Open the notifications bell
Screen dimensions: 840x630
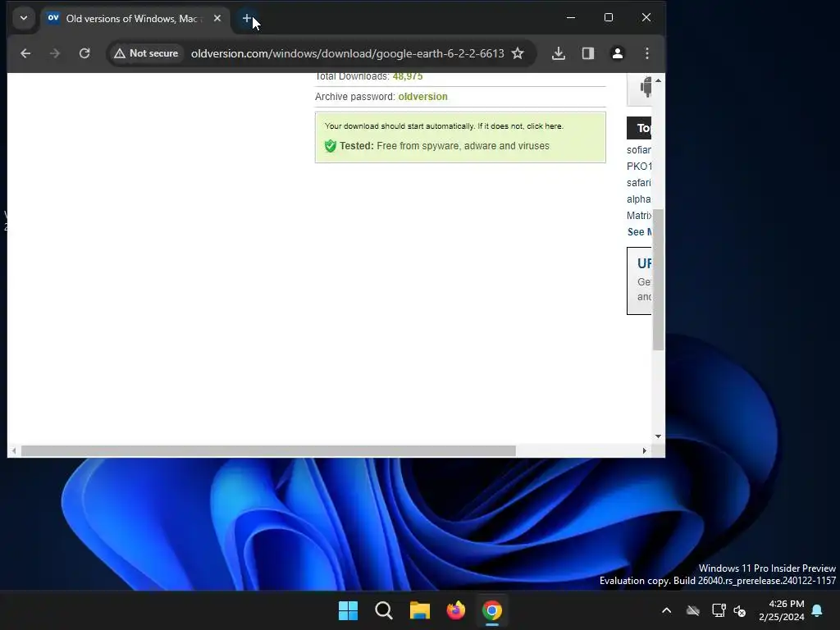click(x=817, y=610)
